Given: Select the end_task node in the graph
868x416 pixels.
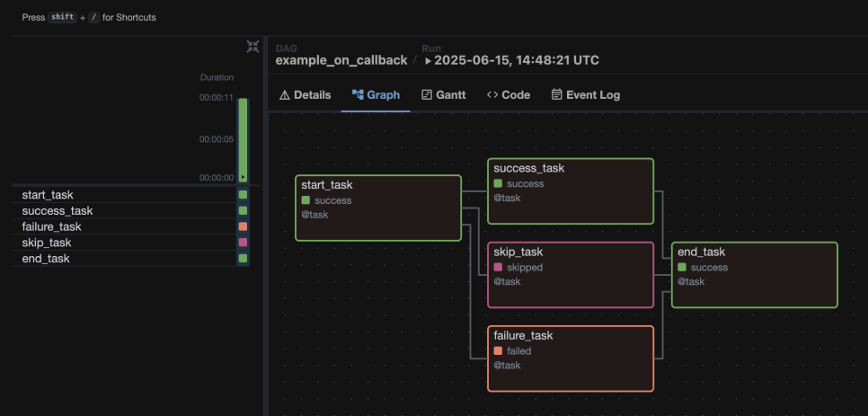Looking at the screenshot, I should tap(755, 275).
